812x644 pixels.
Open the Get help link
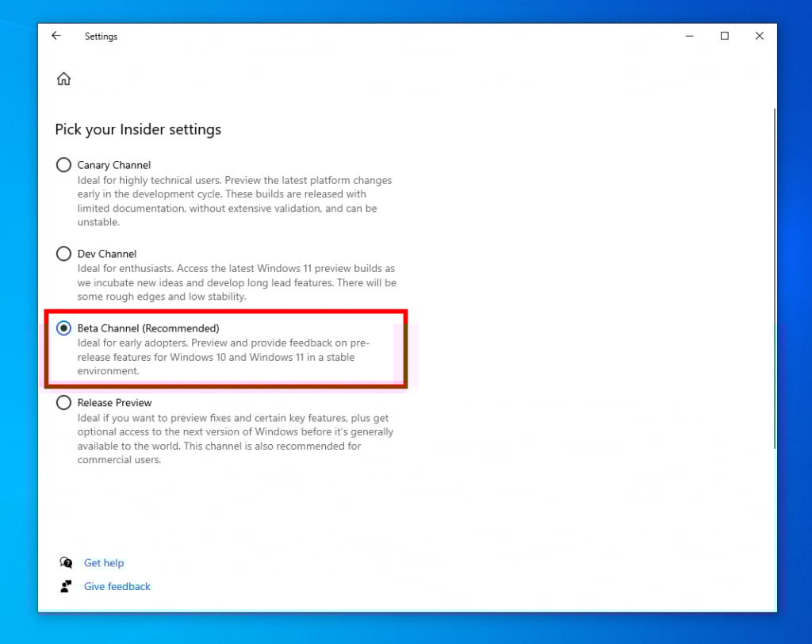pyautogui.click(x=104, y=562)
